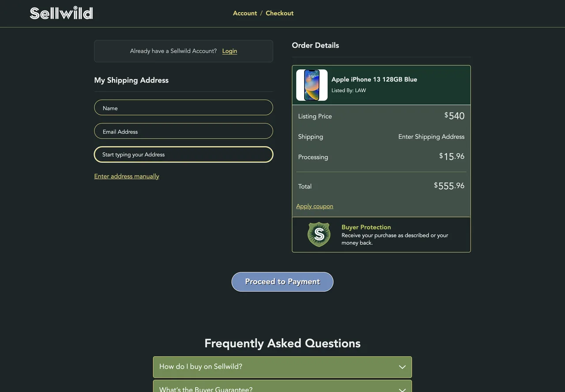Click the "Processing" row label
The height and width of the screenshot is (392, 565).
tap(313, 157)
